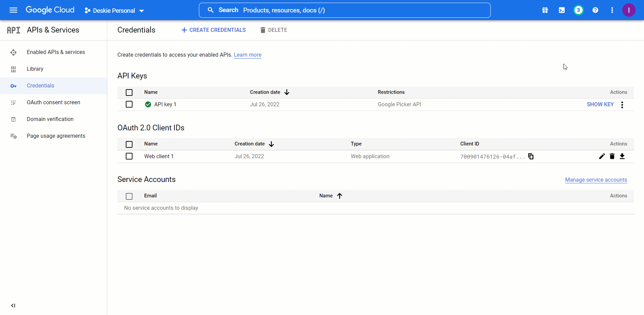Open the gift free trial icon
The image size is (644, 315).
tap(545, 10)
